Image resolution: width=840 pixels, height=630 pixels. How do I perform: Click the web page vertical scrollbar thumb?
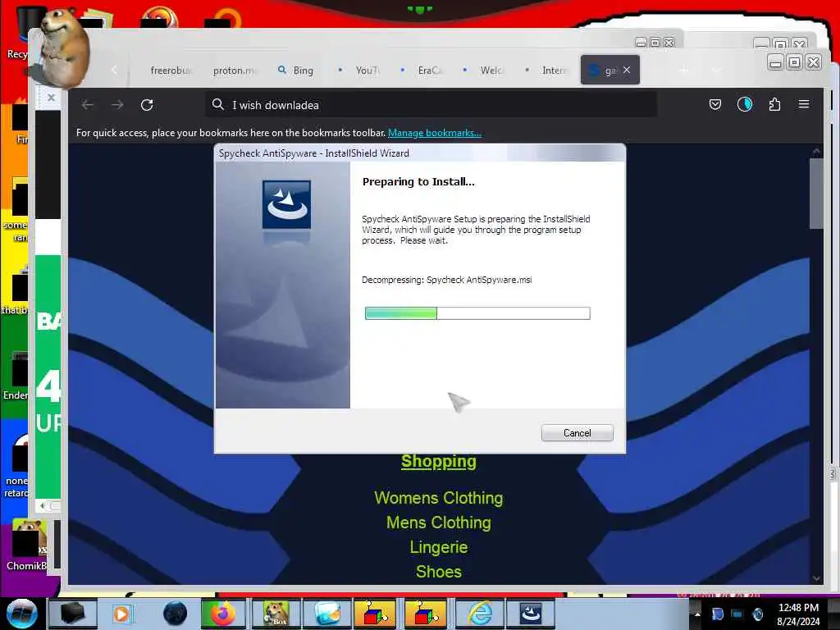(x=816, y=194)
